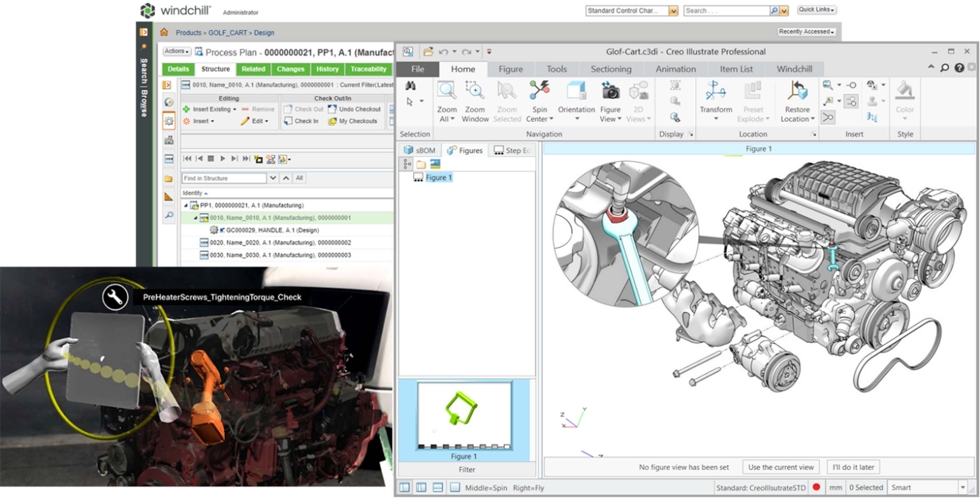The width and height of the screenshot is (980, 499).
Task: Expand the Quick Links menu
Action: [x=816, y=10]
